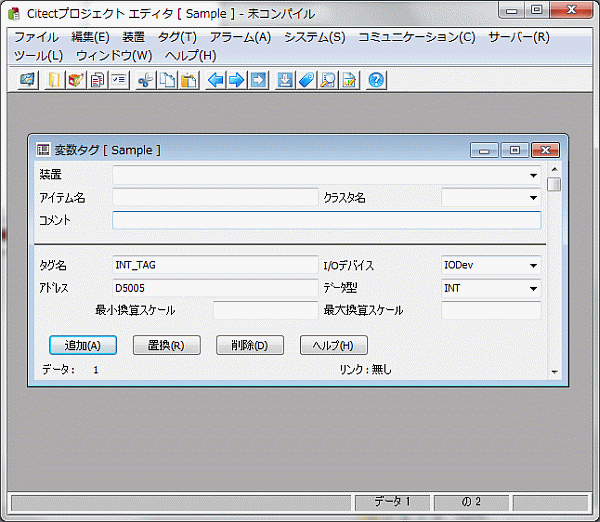Click the boxed right-arrow goto icon

[x=259, y=80]
